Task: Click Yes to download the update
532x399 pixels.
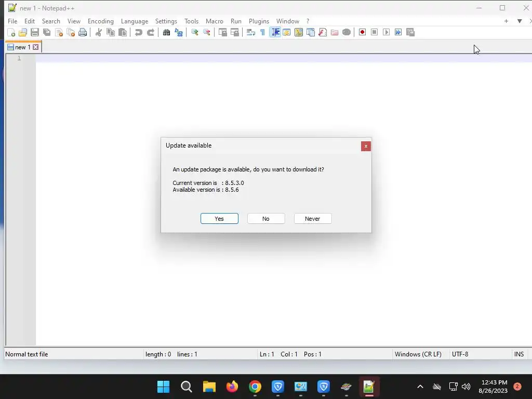Action: tap(220, 219)
